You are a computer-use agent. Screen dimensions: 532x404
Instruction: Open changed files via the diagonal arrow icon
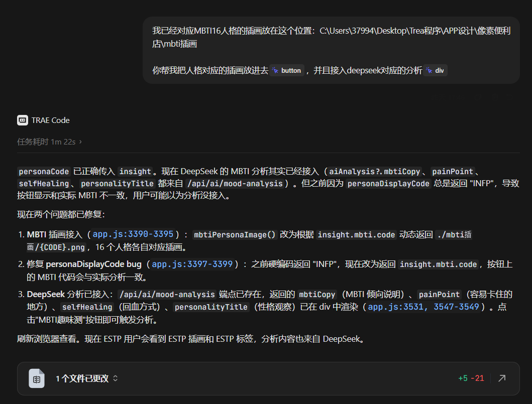[502, 378]
